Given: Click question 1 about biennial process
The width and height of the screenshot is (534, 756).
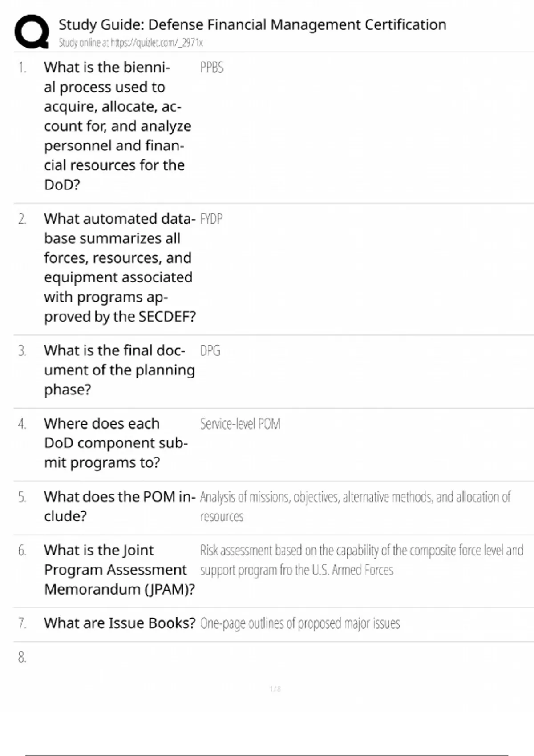Looking at the screenshot, I should pos(117,126).
